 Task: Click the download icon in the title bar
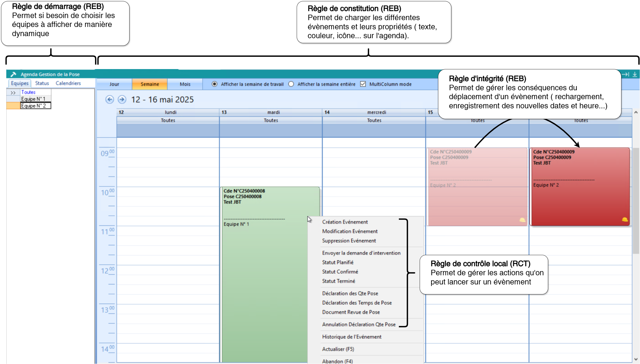click(x=635, y=74)
